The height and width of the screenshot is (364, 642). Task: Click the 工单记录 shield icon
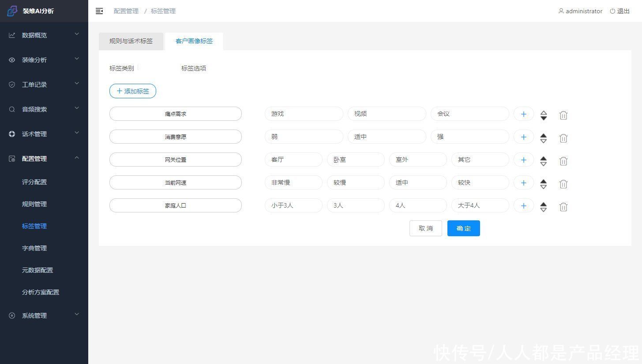(12, 85)
